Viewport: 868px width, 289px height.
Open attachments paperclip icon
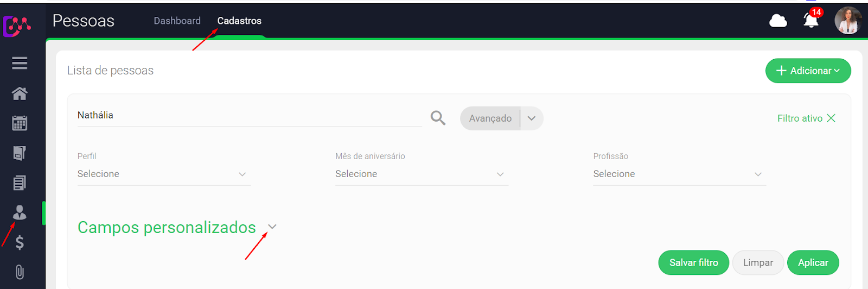click(20, 272)
